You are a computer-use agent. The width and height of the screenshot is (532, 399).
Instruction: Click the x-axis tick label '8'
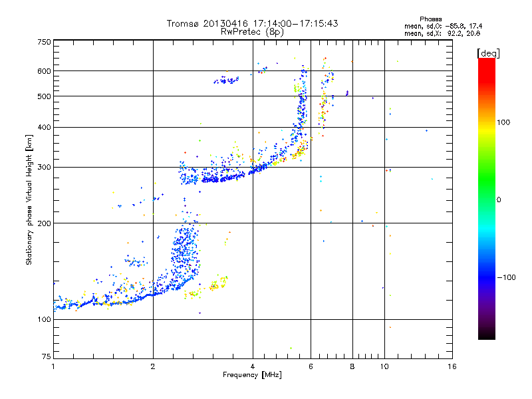pyautogui.click(x=352, y=366)
